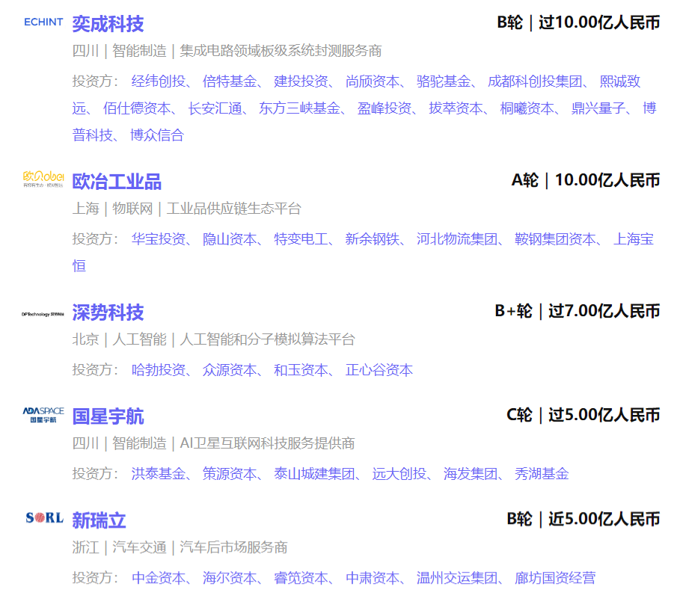Image resolution: width=680 pixels, height=616 pixels.
Task: Open investor 长安汇通
Action: [215, 108]
